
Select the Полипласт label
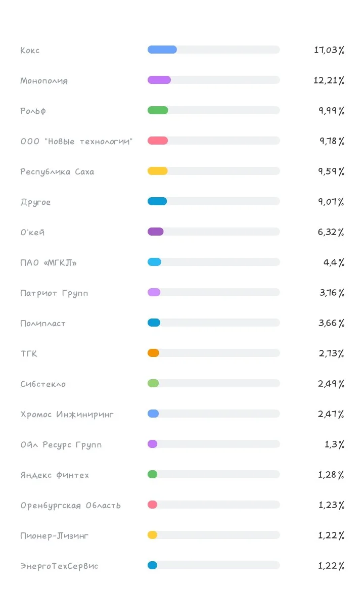click(43, 324)
